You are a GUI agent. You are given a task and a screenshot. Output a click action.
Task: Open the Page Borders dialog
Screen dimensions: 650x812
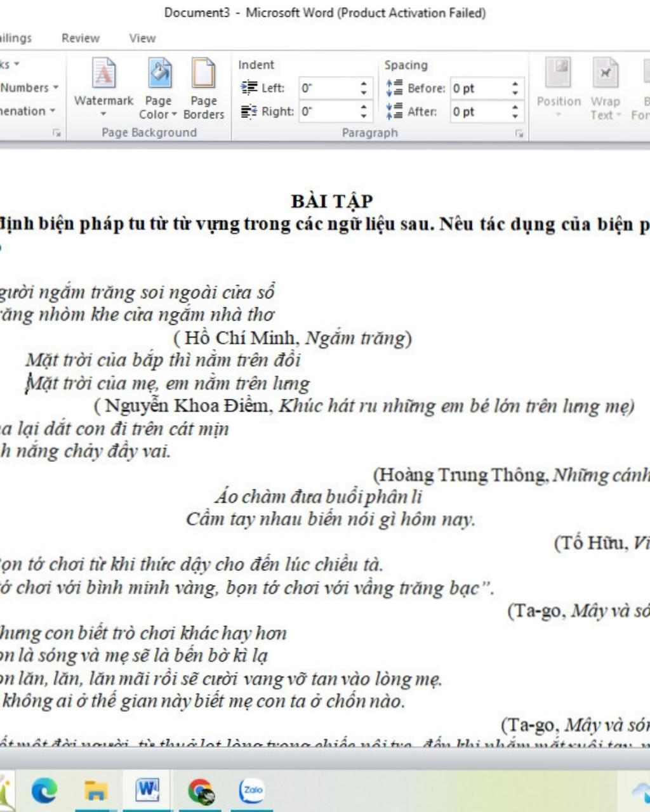pos(204,88)
